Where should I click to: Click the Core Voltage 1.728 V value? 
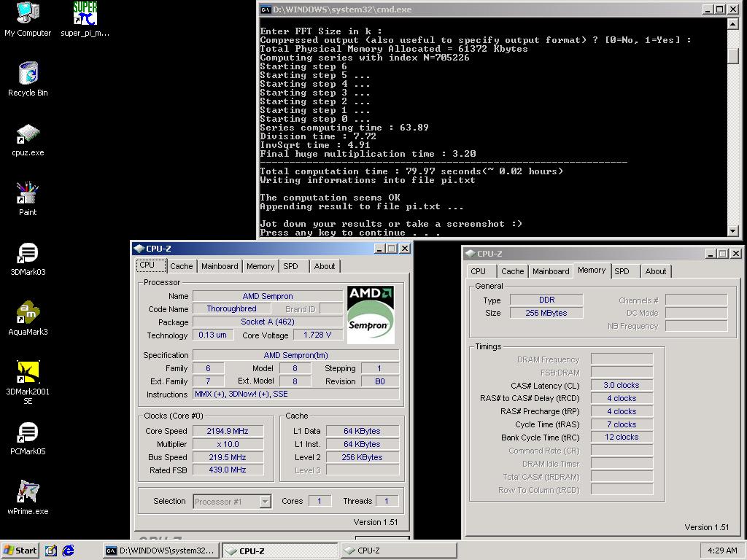317,335
